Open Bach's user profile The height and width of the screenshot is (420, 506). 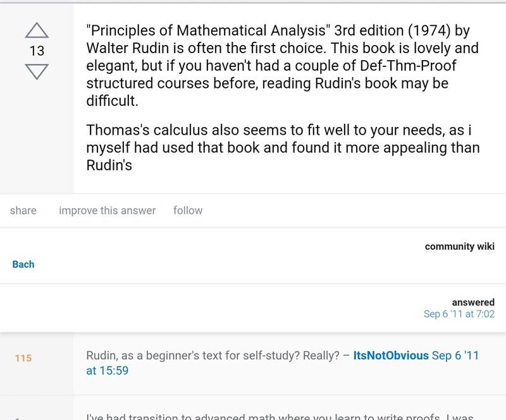pos(23,264)
